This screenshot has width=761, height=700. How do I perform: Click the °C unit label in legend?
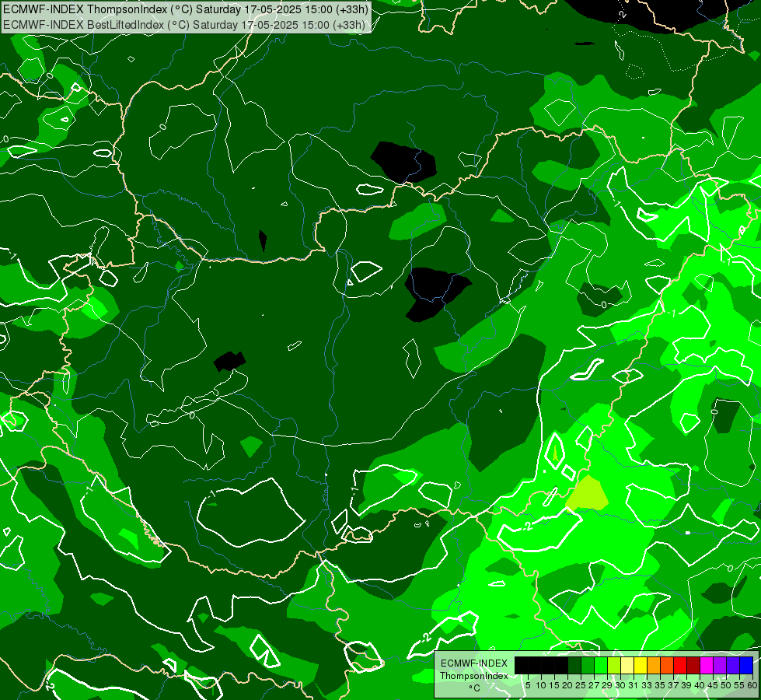tap(475, 688)
